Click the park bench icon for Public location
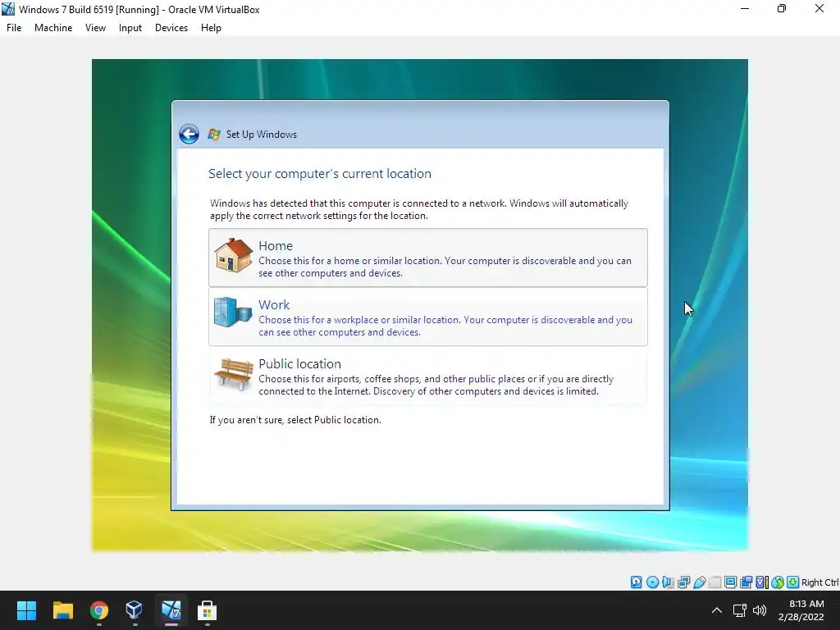Image resolution: width=840 pixels, height=630 pixels. (x=234, y=374)
